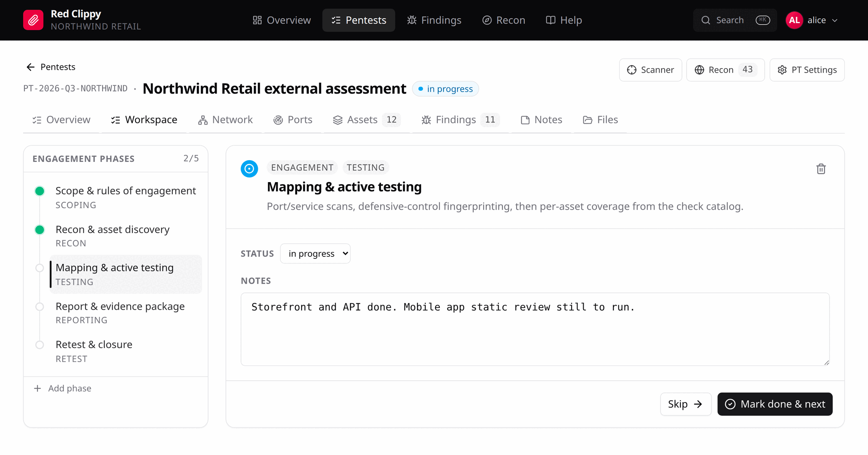Click Add phase
The height and width of the screenshot is (455, 868).
(x=62, y=388)
